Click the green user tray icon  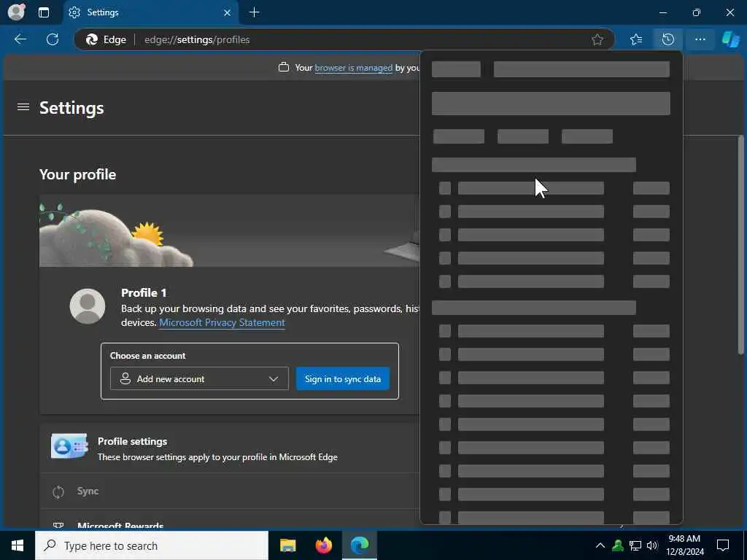click(x=618, y=545)
